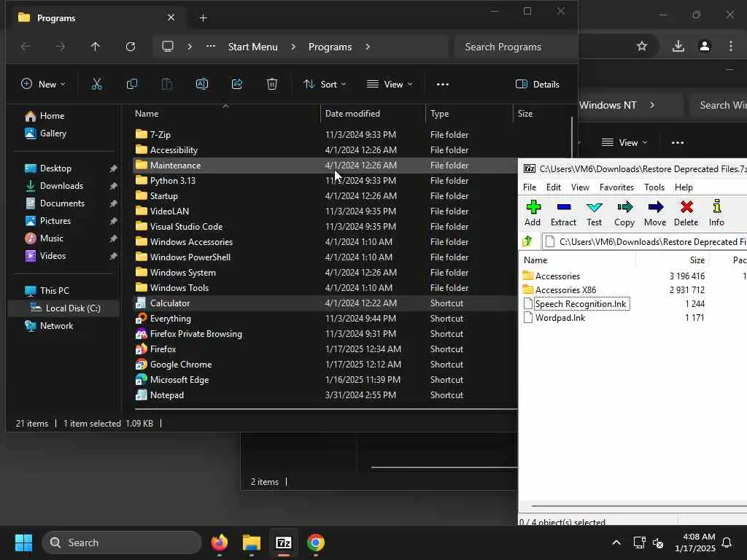Screen dimensions: 747x560
Task: Click the Move button in 7-Zip
Action: click(x=655, y=213)
